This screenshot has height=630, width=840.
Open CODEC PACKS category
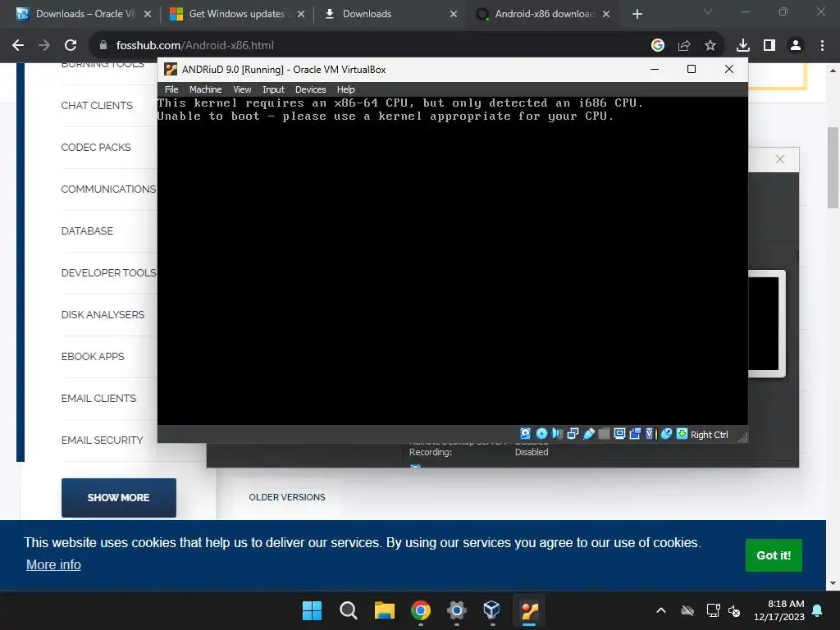[x=96, y=148]
